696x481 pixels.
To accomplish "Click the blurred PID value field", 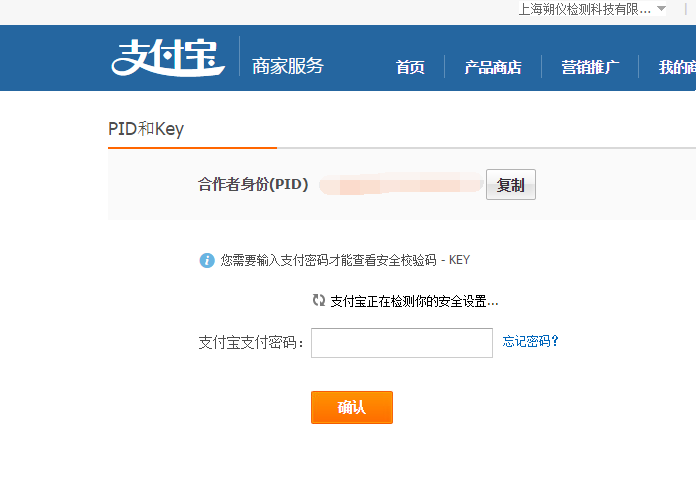I will pos(401,184).
